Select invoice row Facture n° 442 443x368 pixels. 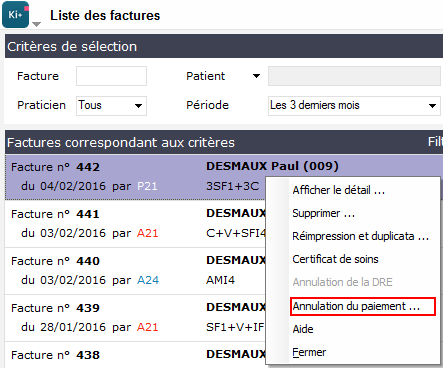pos(135,177)
